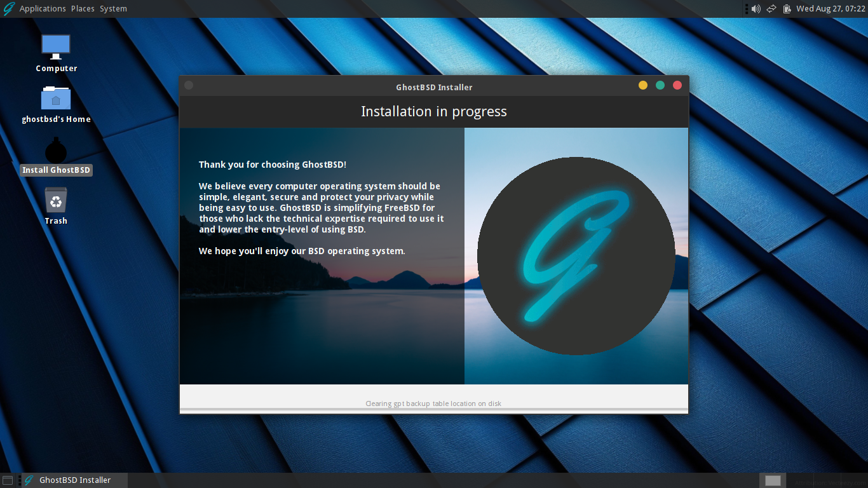The width and height of the screenshot is (868, 488).
Task: Open the Applications menu
Action: click(43, 9)
